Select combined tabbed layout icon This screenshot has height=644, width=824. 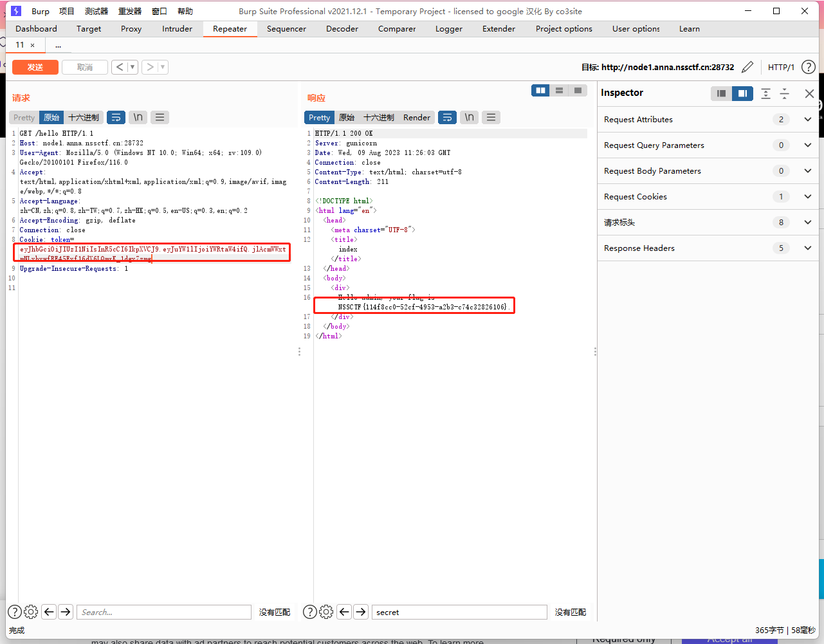[x=578, y=91]
